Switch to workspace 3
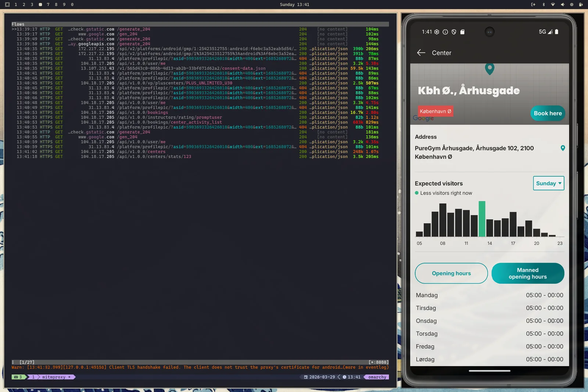Viewport: 588px width, 392px height. coord(32,4)
